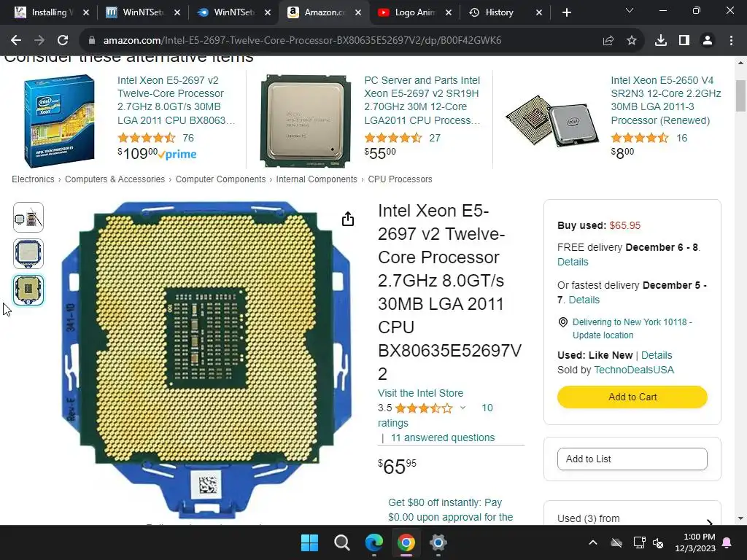The width and height of the screenshot is (747, 560).
Task: Switch to the Logo Anim YouTube tab
Action: 414,12
